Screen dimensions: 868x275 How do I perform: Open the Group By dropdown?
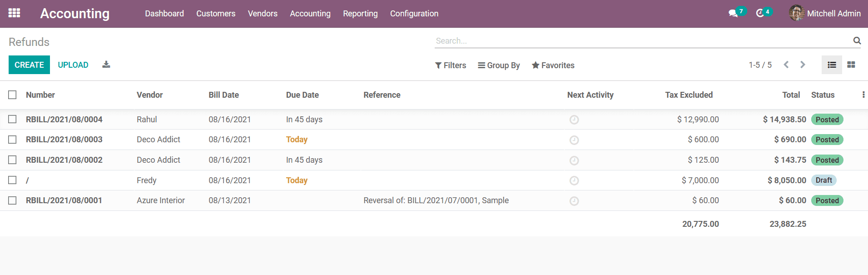(x=499, y=65)
